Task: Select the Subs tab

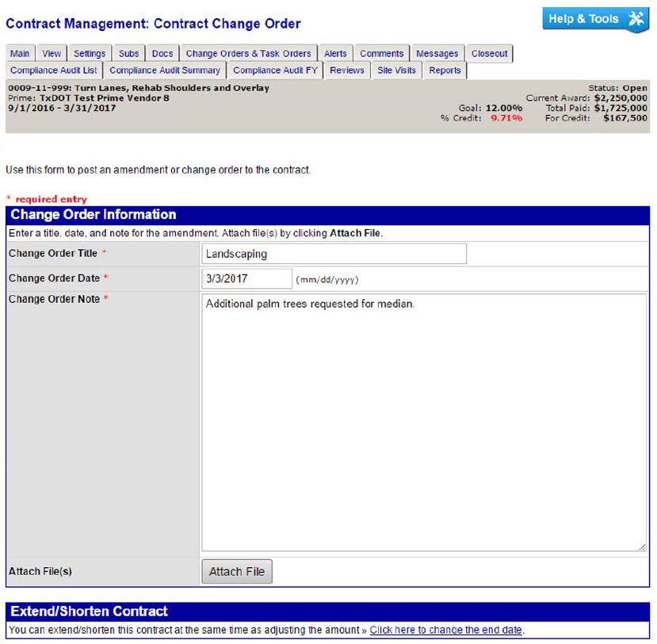Action: click(128, 54)
